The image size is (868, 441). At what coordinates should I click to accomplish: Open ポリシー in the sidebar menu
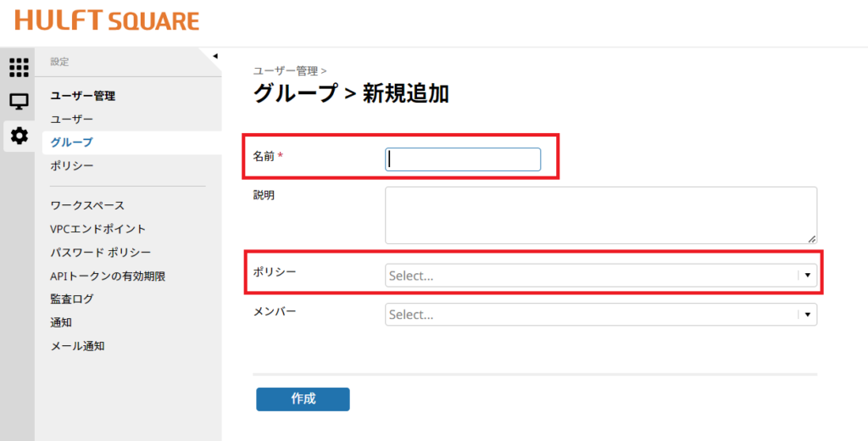click(71, 165)
